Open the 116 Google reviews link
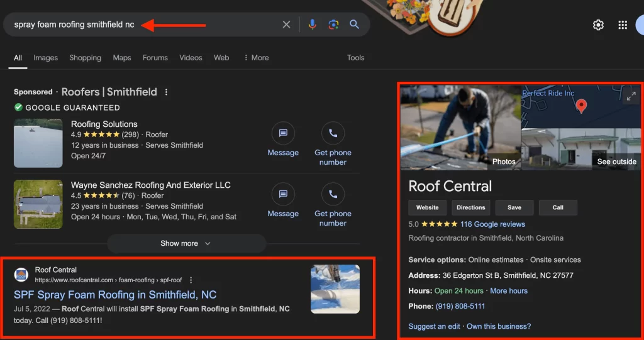 pyautogui.click(x=493, y=224)
